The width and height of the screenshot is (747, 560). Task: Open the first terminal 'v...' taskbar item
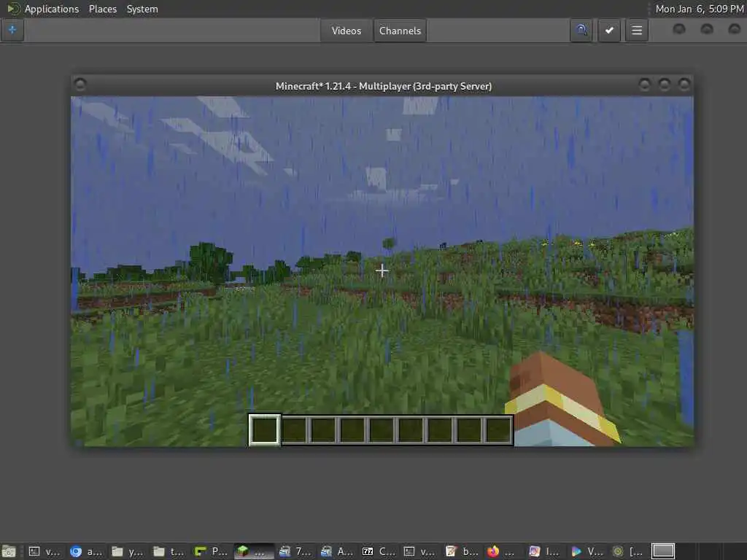[x=44, y=551]
